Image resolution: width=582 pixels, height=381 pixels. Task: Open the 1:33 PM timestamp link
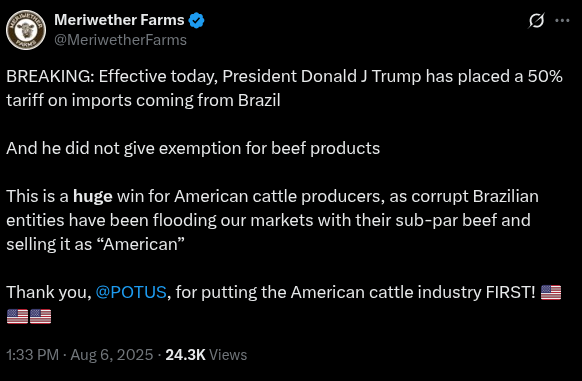[33, 355]
